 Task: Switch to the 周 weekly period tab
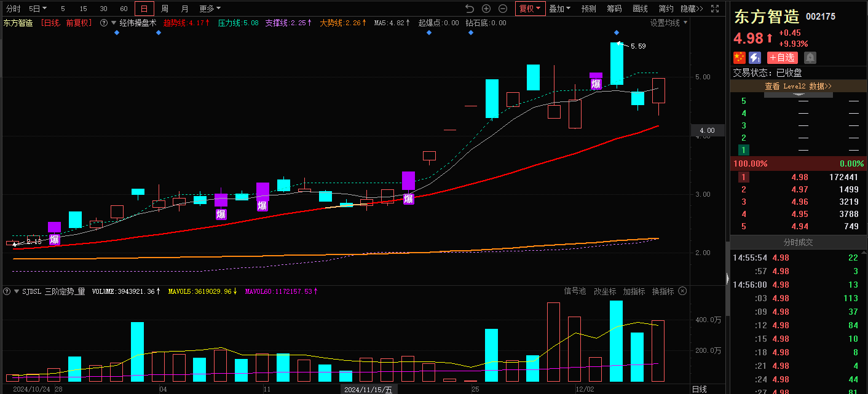coord(165,9)
